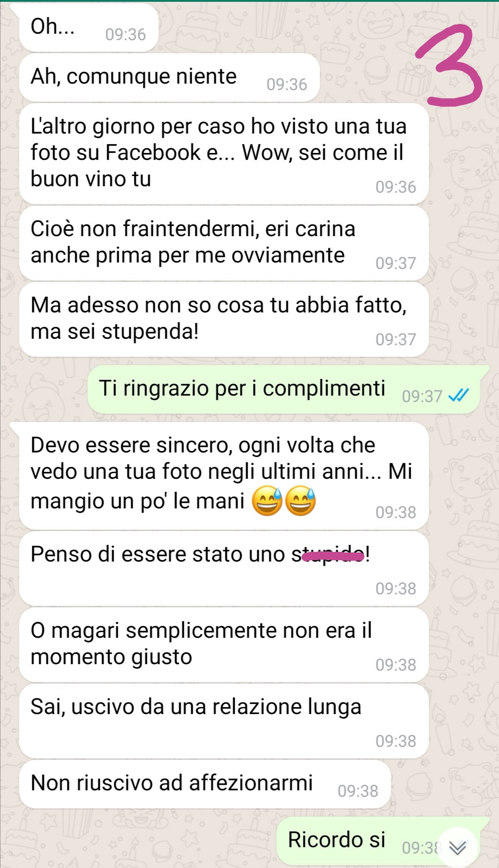Tap the "Non riuscivo ad affezionarmi" message
This screenshot has height=868, width=499.
coord(205,784)
